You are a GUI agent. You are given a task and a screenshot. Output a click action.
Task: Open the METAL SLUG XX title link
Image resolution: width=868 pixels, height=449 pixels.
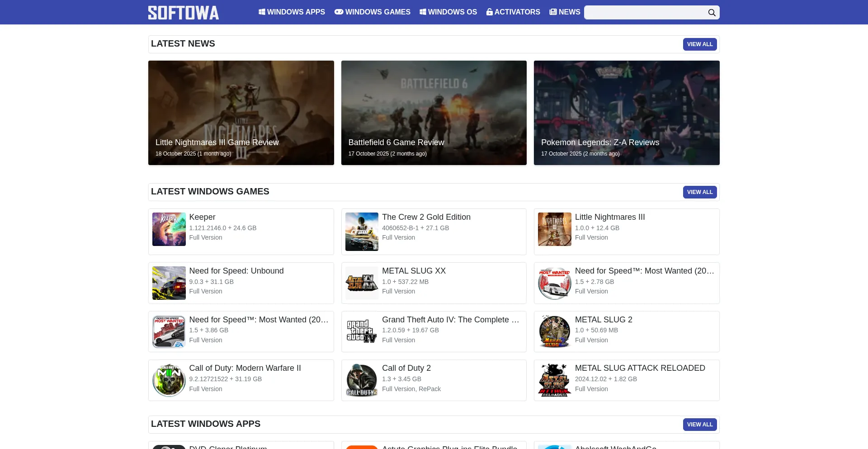(414, 271)
